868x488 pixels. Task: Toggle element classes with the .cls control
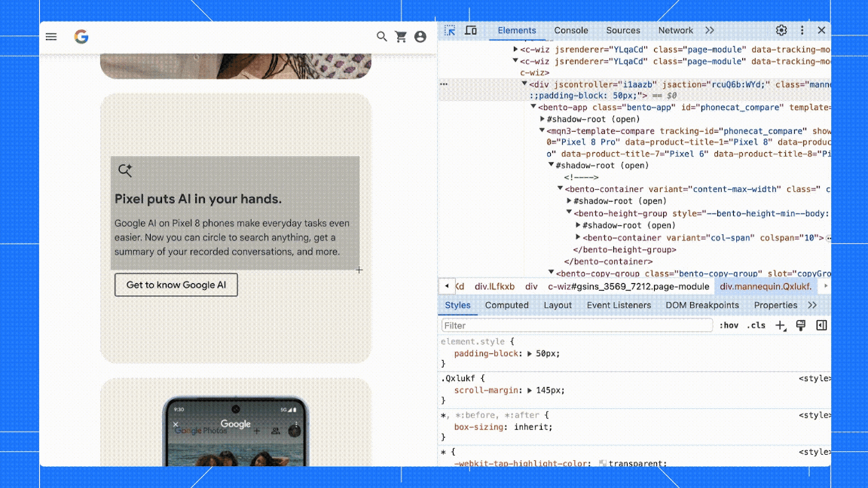point(756,325)
